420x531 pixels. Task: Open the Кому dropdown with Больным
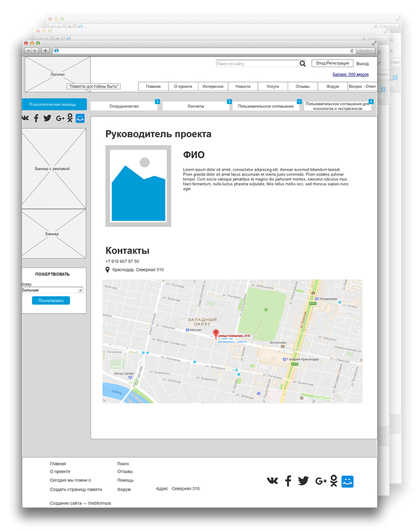(x=52, y=290)
